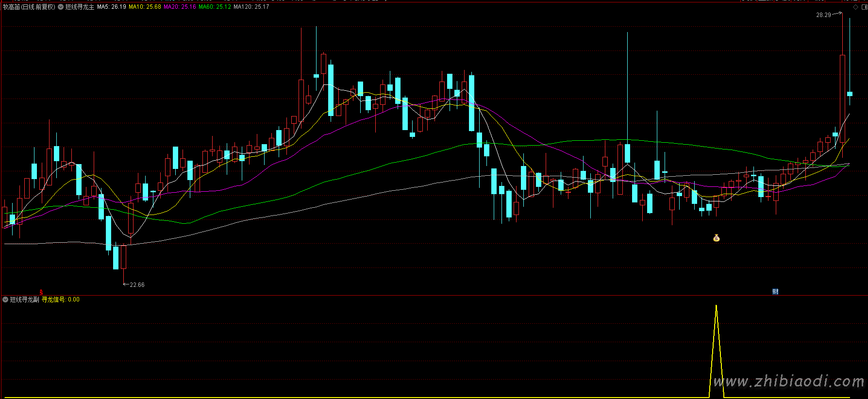Viewport: 868px width, 399px height.
Task: Click the magenta MA20 label
Action: click(180, 7)
